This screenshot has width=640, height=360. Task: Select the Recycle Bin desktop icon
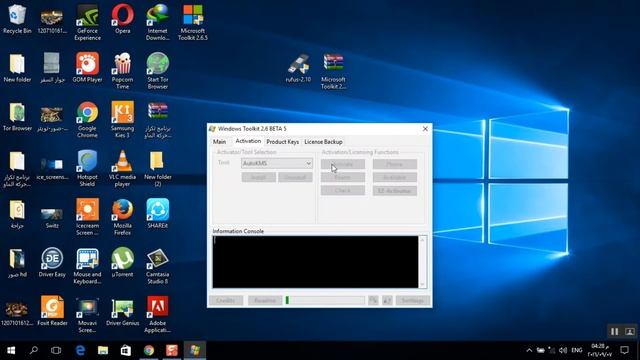pyautogui.click(x=17, y=20)
